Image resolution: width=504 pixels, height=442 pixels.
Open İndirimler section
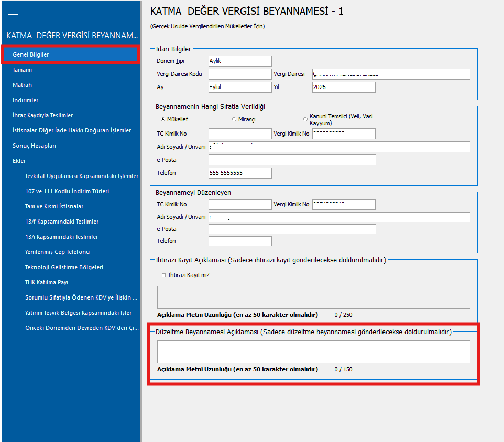[x=25, y=100]
